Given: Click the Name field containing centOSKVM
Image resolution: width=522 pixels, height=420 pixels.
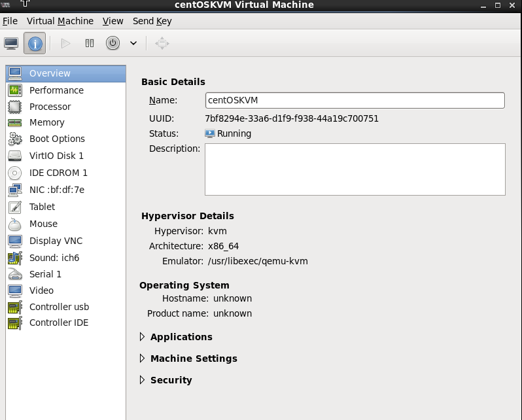Looking at the screenshot, I should tap(355, 100).
